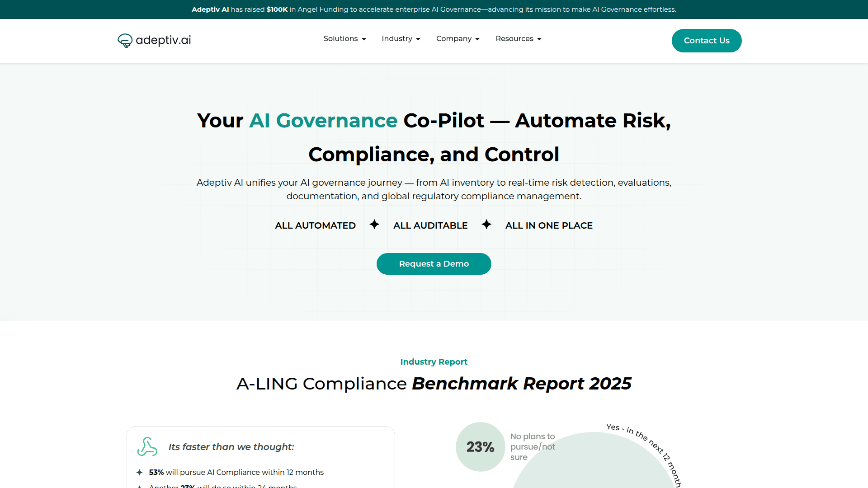The height and width of the screenshot is (488, 868).
Task: Click the Adeptiv AI funding announcement banner
Action: [x=434, y=9]
